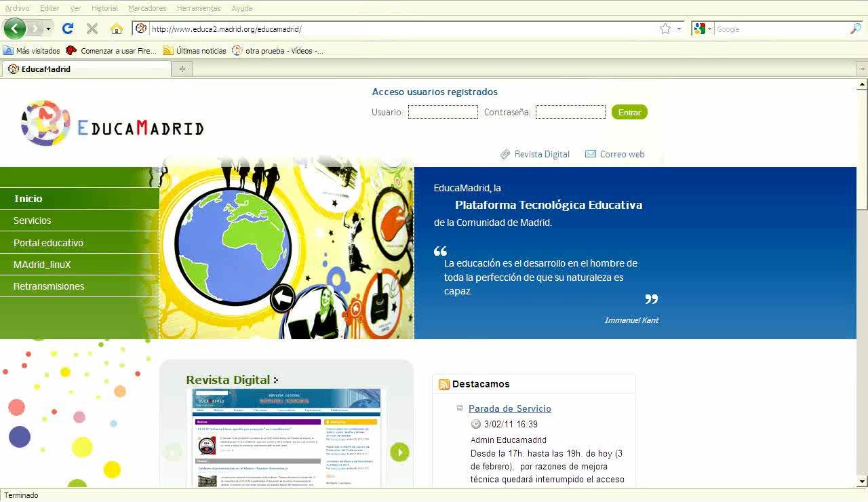Open the Más visitados bookmark folder
Image resolution: width=868 pixels, height=502 pixels.
point(32,50)
